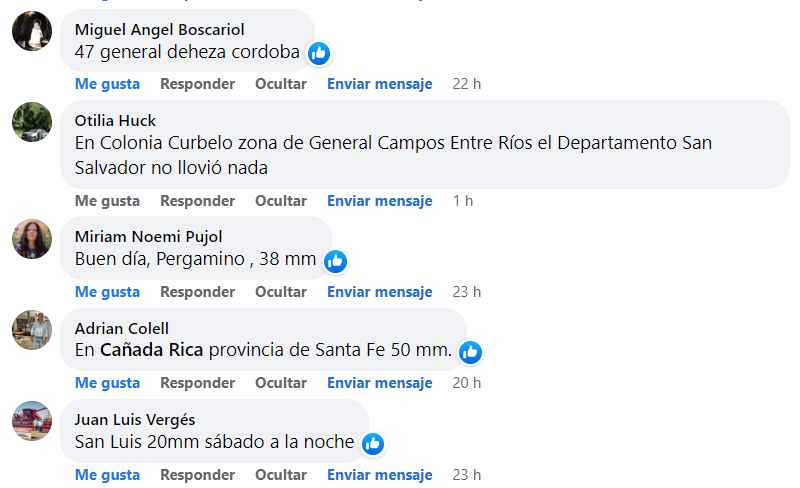The height and width of the screenshot is (488, 800).
Task: Send message to Juan Luis Vergés
Action: tap(379, 474)
